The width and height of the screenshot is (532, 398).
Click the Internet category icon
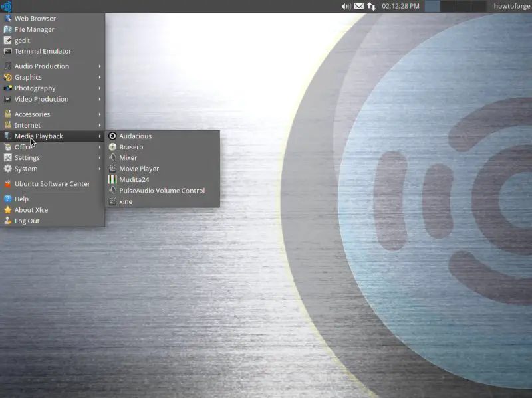coord(7,125)
